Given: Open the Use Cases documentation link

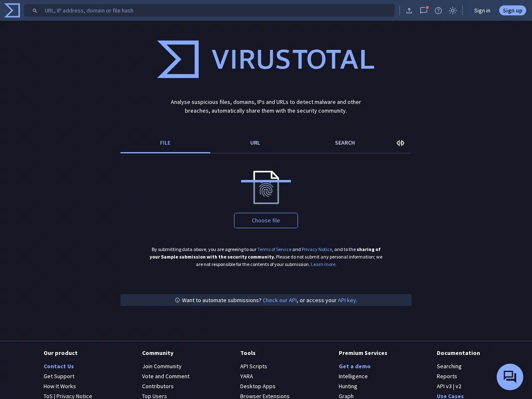Looking at the screenshot, I should [x=450, y=396].
